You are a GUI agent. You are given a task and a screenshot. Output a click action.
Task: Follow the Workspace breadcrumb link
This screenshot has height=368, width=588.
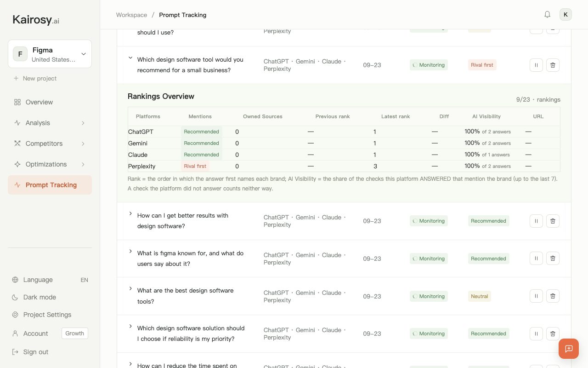click(x=131, y=15)
